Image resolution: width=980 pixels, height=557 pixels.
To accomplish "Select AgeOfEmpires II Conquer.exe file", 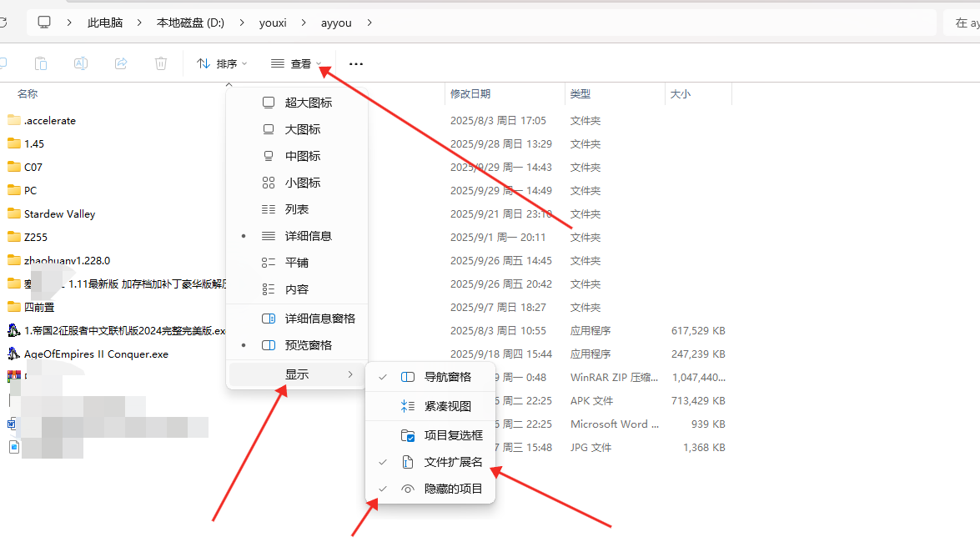I will click(x=96, y=354).
